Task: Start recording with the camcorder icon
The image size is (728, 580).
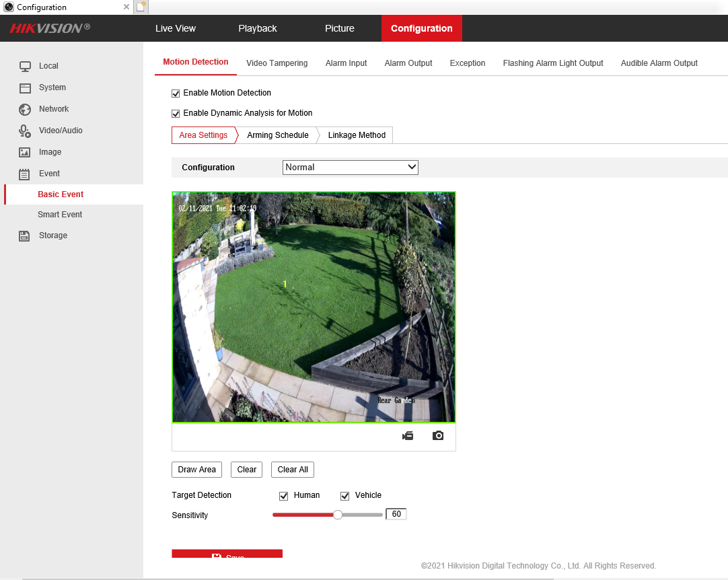Action: tap(408, 436)
